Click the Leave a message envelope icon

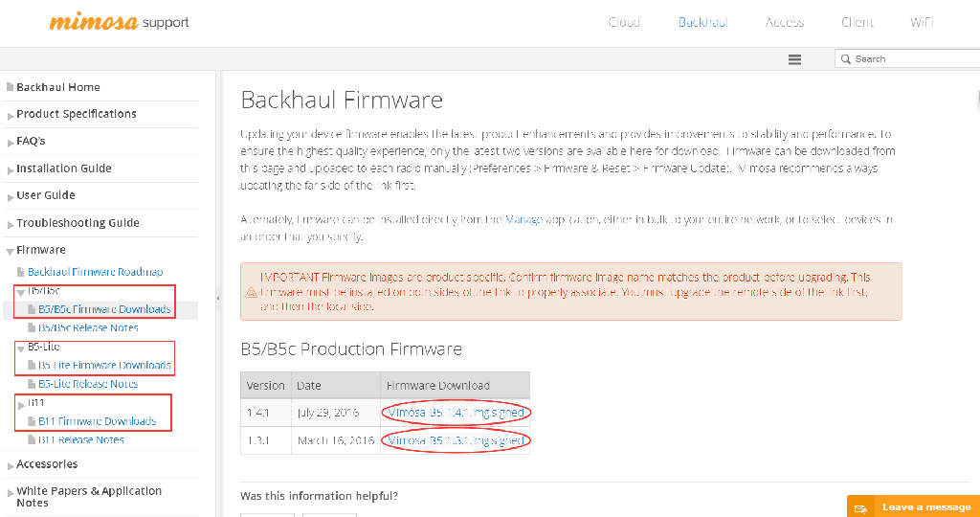point(860,507)
